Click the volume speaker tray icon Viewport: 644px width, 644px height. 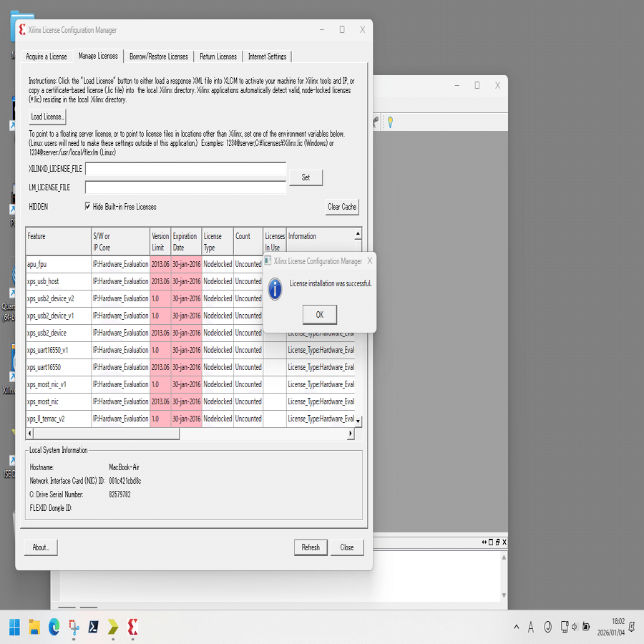click(574, 627)
